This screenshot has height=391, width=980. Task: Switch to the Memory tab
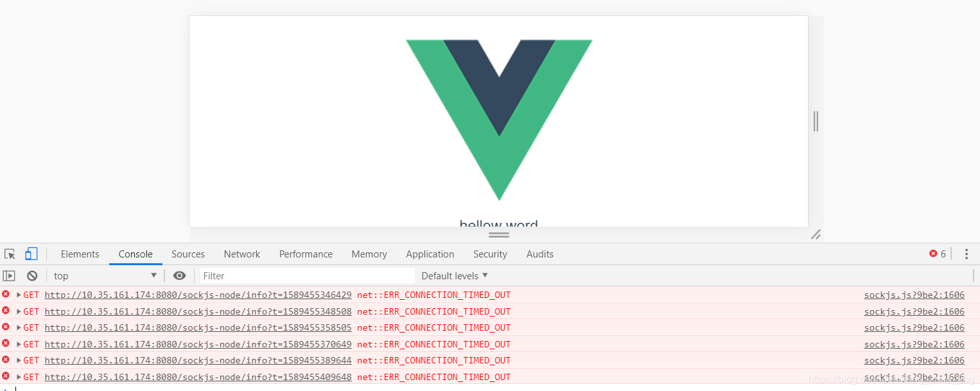click(x=369, y=254)
